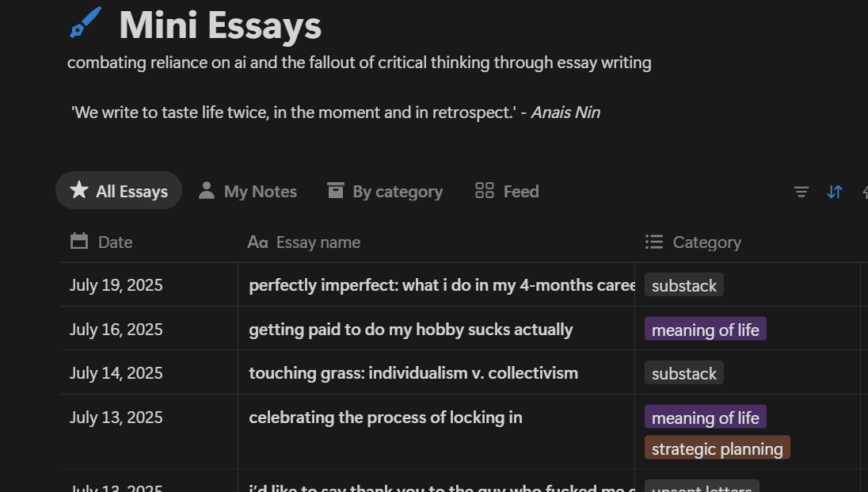Open the Essay name column header menu
This screenshot has width=868, height=492.
click(436, 242)
